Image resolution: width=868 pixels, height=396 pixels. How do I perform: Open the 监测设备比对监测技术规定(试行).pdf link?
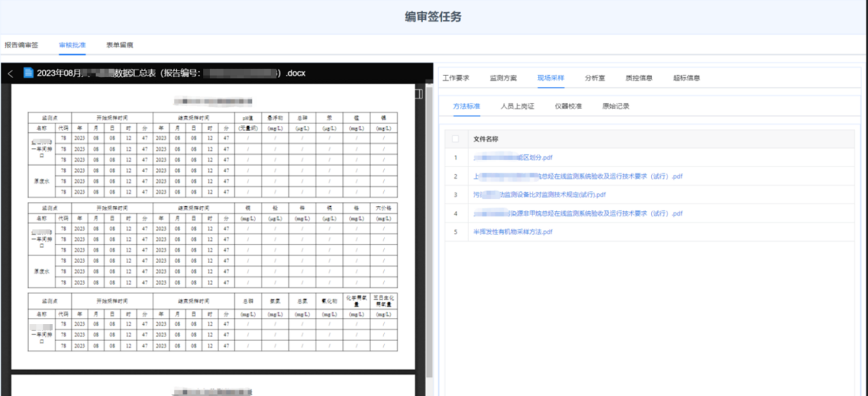coord(539,195)
